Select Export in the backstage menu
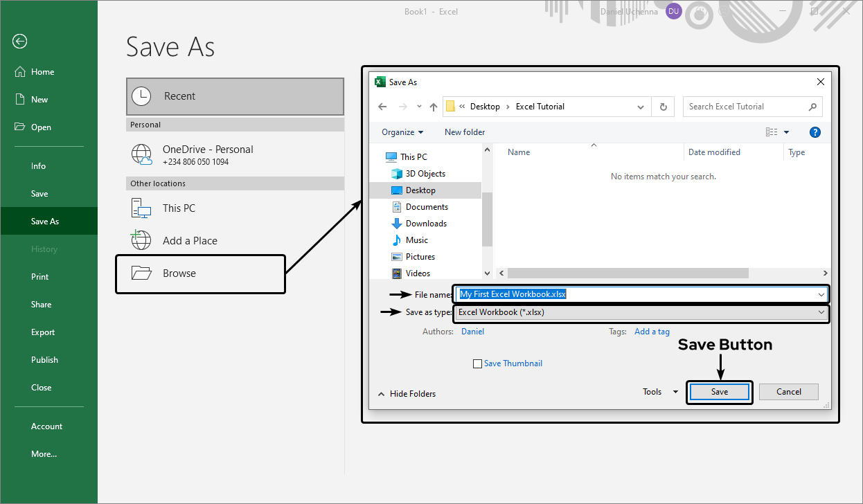863x504 pixels. [43, 332]
